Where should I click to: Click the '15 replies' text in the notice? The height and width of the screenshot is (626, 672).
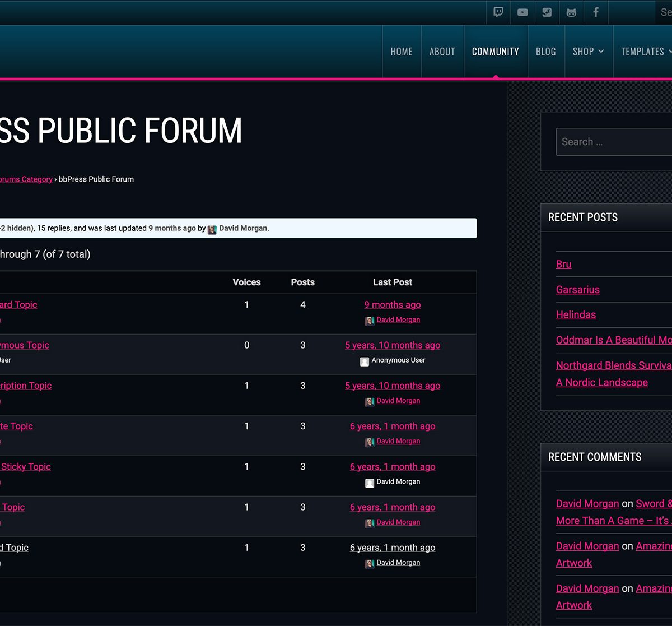pyautogui.click(x=53, y=228)
